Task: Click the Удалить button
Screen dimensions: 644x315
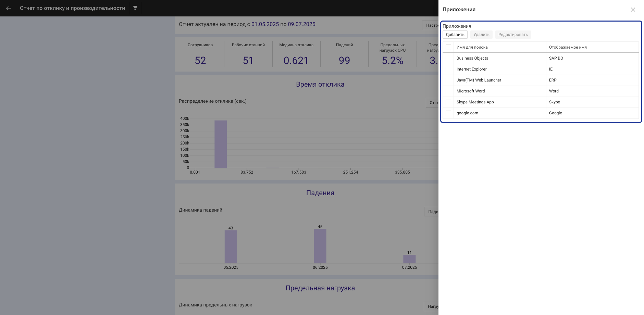Action: tap(481, 35)
